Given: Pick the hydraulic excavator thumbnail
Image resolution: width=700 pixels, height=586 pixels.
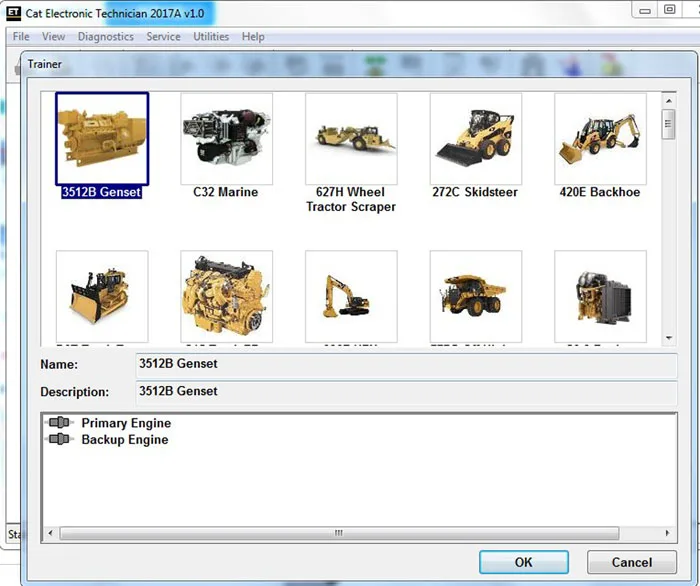Looking at the screenshot, I should click(x=351, y=296).
